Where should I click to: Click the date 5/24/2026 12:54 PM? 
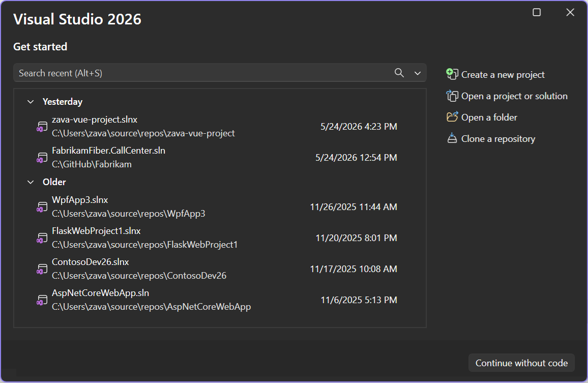(x=356, y=158)
